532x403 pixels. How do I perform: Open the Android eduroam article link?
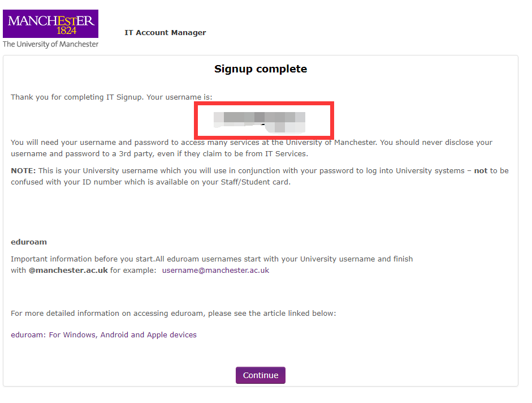pos(115,335)
